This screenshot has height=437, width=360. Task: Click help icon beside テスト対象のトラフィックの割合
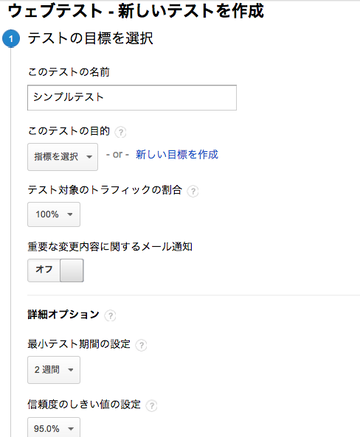click(x=193, y=191)
